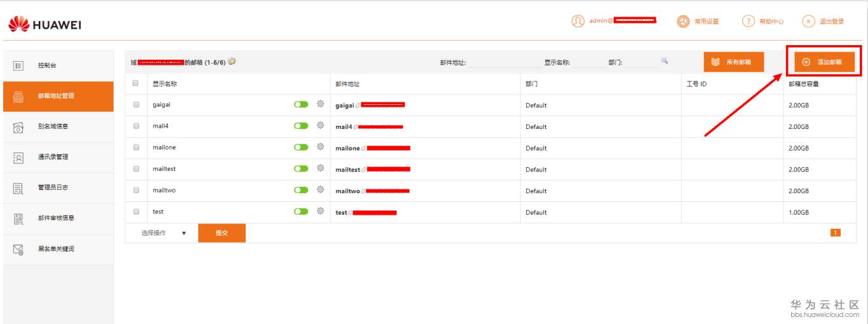Screen dimensions: 868x324
Task: Click the mailtest mail address link
Action: coord(373,170)
